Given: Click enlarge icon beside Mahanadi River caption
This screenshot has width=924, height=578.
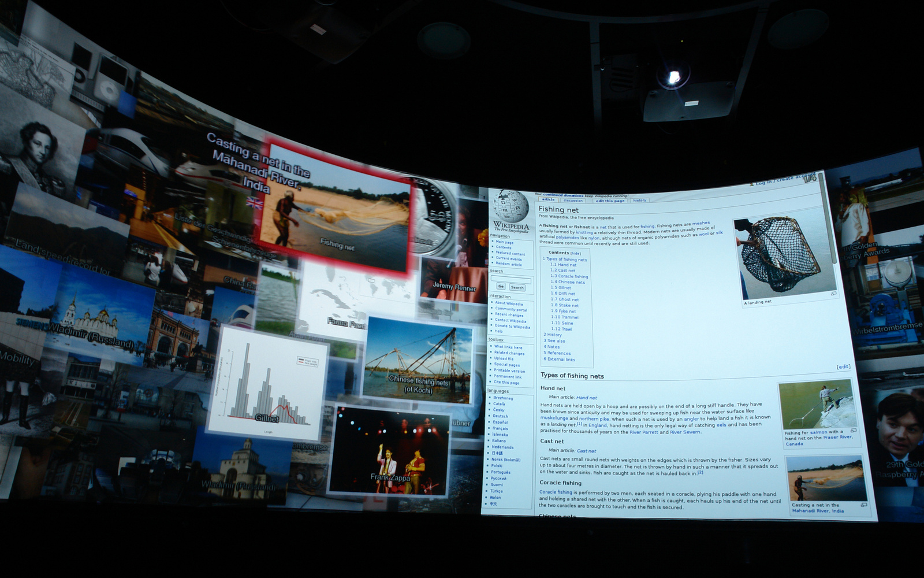Looking at the screenshot, I should (864, 505).
